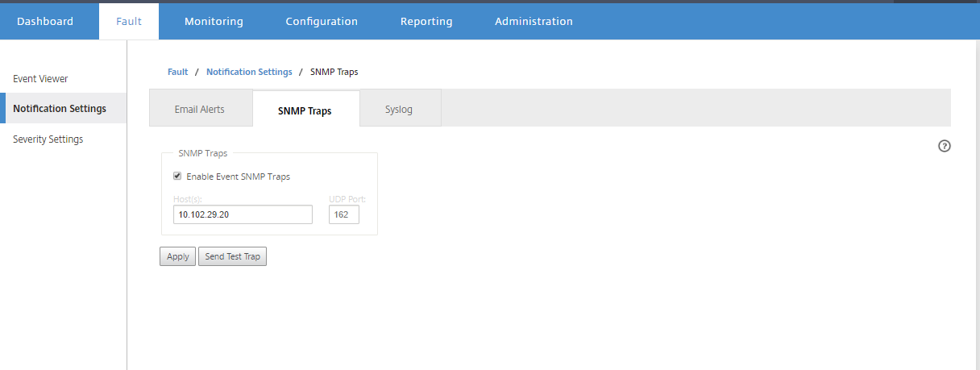Click the UDP Port input field
The height and width of the screenshot is (370, 980).
tap(344, 214)
